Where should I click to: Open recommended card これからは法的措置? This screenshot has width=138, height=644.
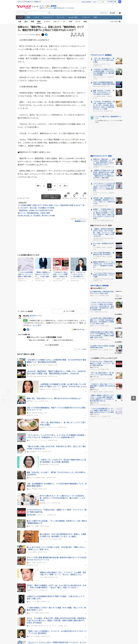[x=26, y=270]
